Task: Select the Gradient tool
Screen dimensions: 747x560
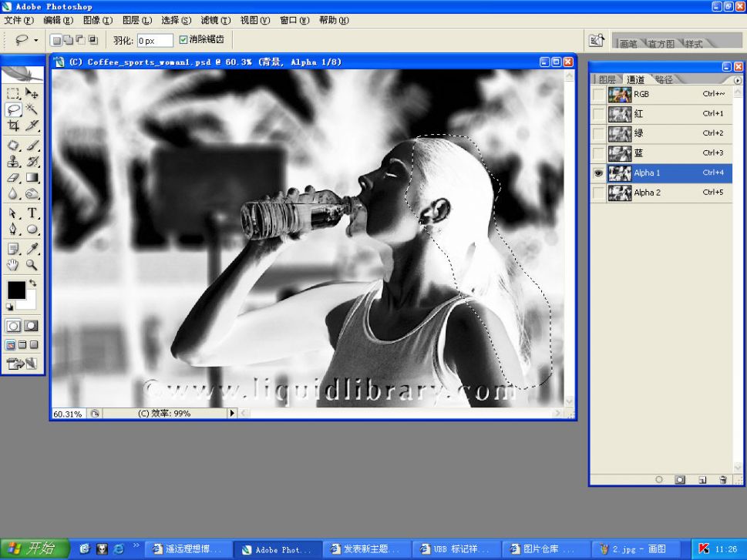Action: pos(32,178)
